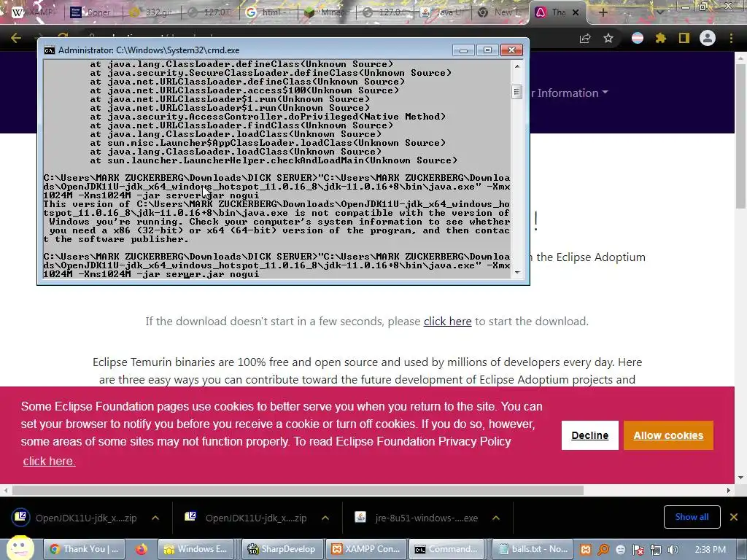Click the 'click here' download link

[447, 322]
